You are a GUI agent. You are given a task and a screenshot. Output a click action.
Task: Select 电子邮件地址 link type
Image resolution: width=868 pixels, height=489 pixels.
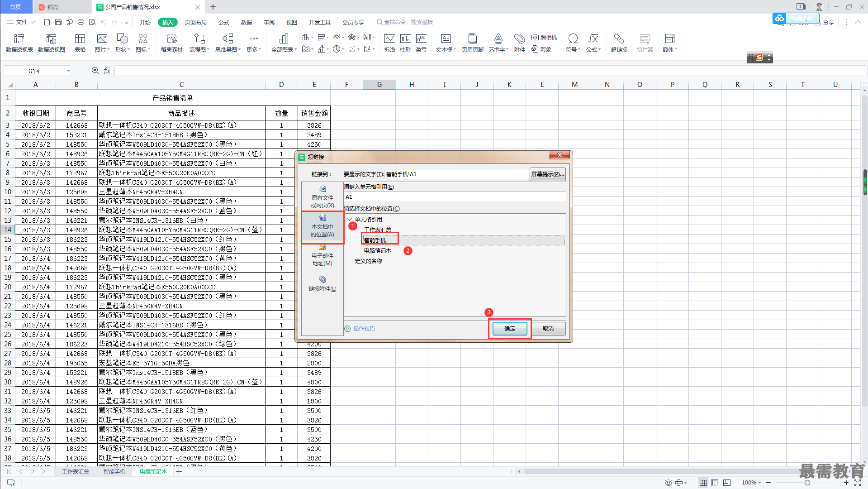click(x=323, y=255)
